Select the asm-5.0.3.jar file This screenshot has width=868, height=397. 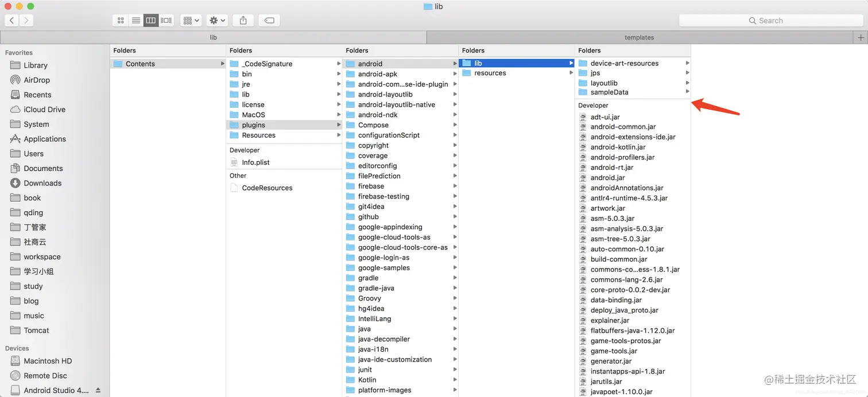[633, 219]
